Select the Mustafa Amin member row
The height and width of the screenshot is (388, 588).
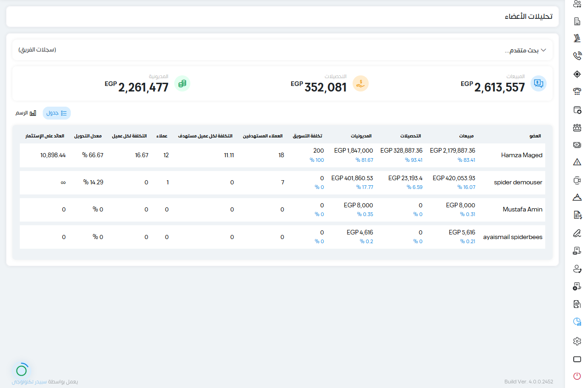(282, 210)
